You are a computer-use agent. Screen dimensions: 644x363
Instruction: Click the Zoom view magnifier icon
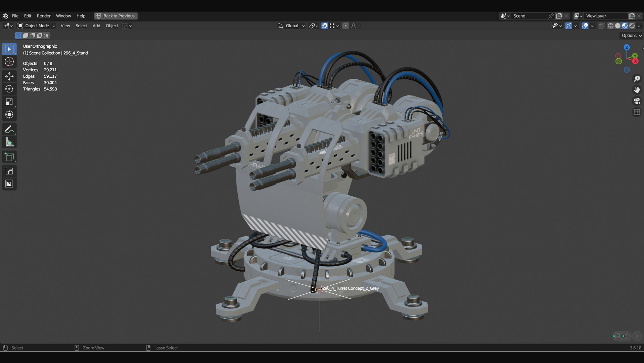(637, 79)
